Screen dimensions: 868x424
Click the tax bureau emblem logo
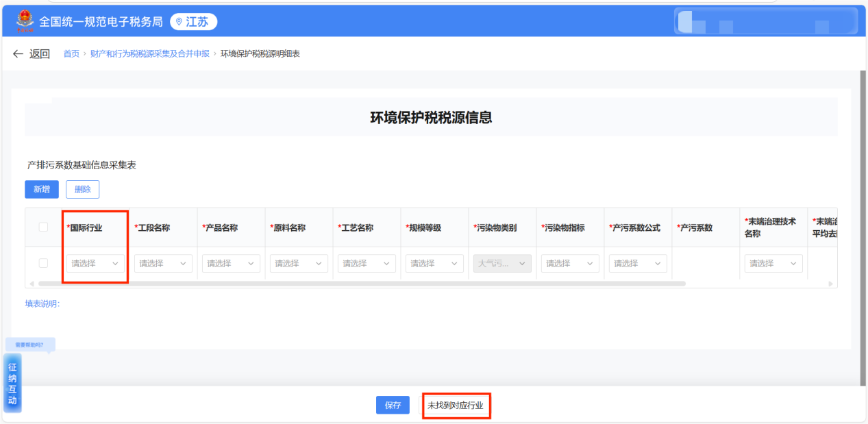click(x=25, y=21)
